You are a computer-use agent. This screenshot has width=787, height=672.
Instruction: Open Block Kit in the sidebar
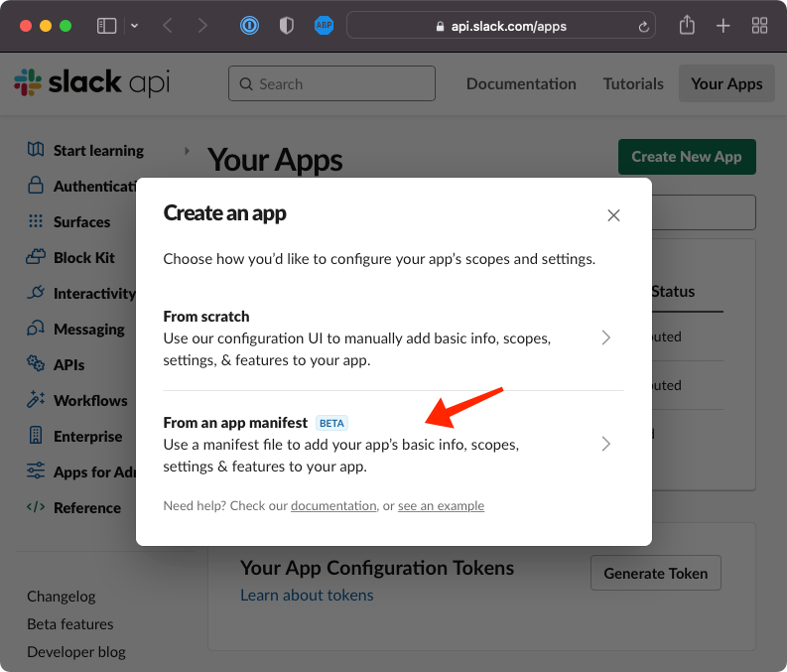(83, 257)
